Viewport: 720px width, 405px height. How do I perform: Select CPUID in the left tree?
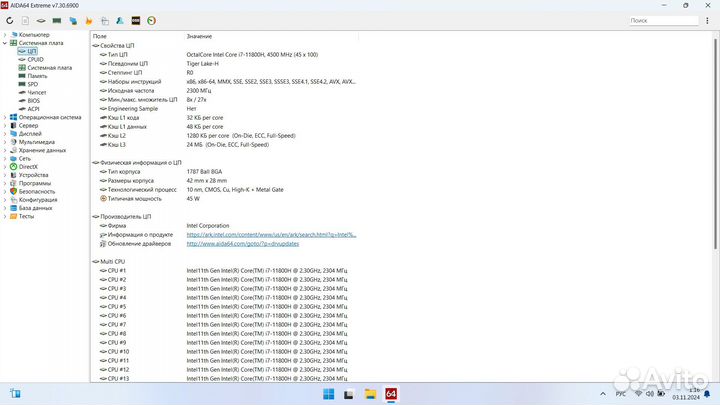(x=35, y=59)
